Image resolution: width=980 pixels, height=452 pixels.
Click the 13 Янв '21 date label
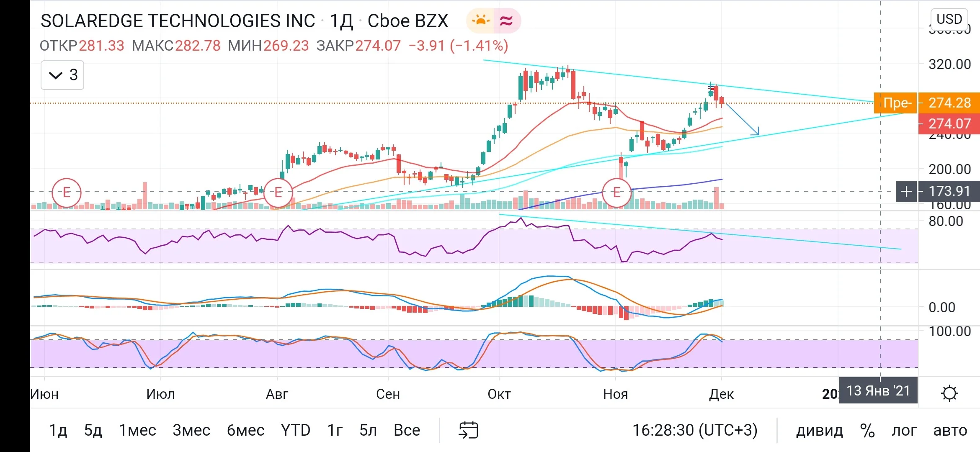(x=878, y=390)
